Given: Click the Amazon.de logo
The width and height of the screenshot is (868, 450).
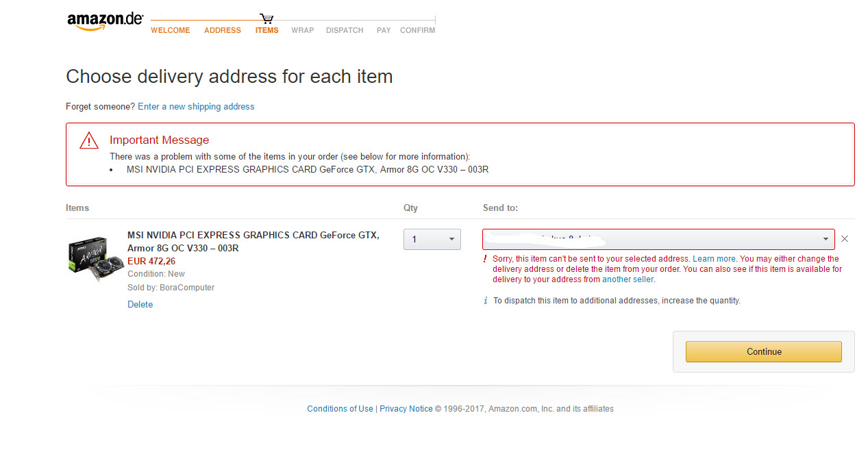Looking at the screenshot, I should [105, 21].
